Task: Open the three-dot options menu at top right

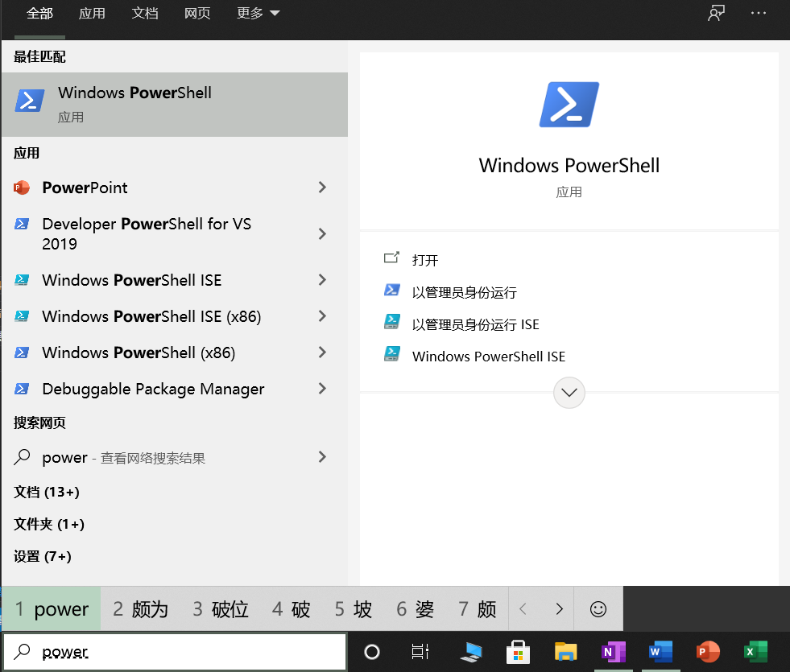Action: point(759,13)
